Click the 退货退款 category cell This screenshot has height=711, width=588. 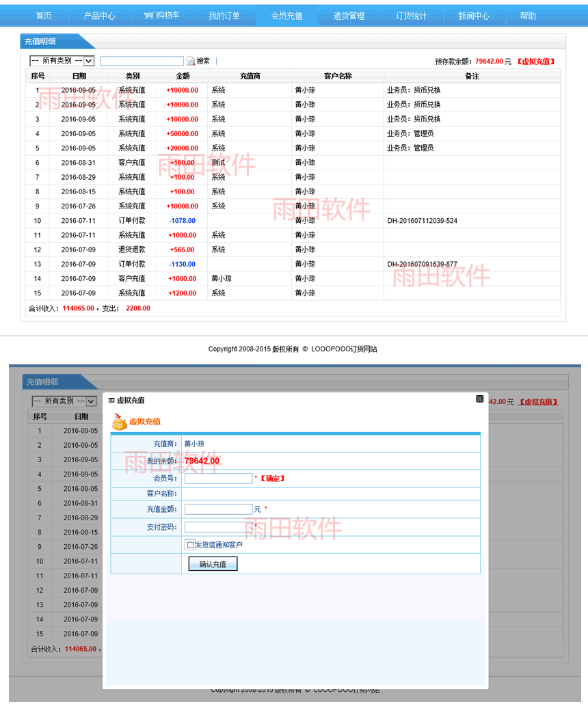click(132, 250)
